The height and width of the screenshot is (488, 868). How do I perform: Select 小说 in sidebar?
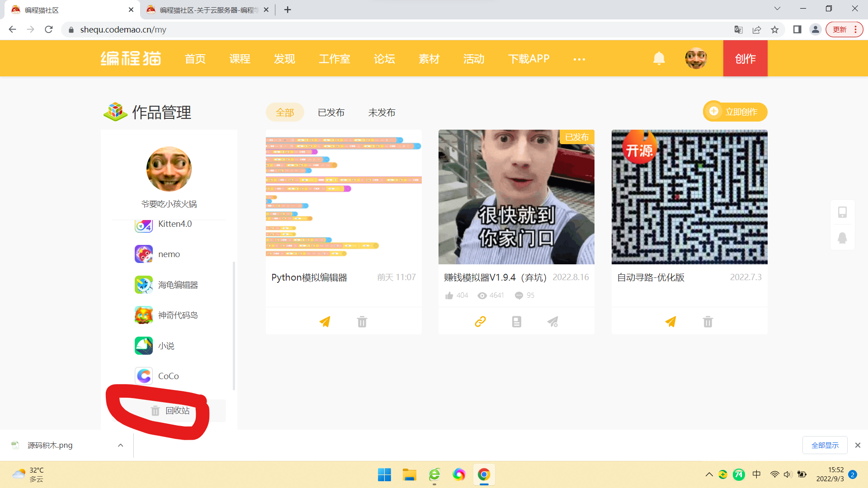click(155, 346)
